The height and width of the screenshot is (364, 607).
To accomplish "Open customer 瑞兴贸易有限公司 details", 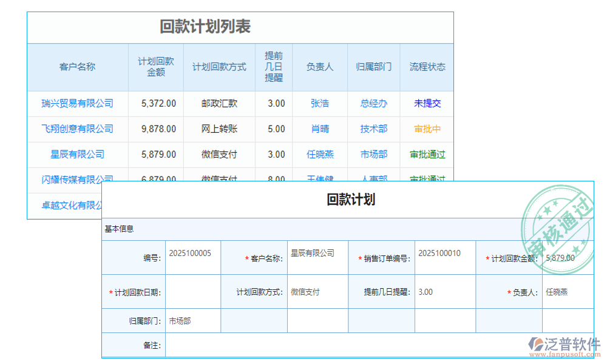I will pyautogui.click(x=77, y=103).
